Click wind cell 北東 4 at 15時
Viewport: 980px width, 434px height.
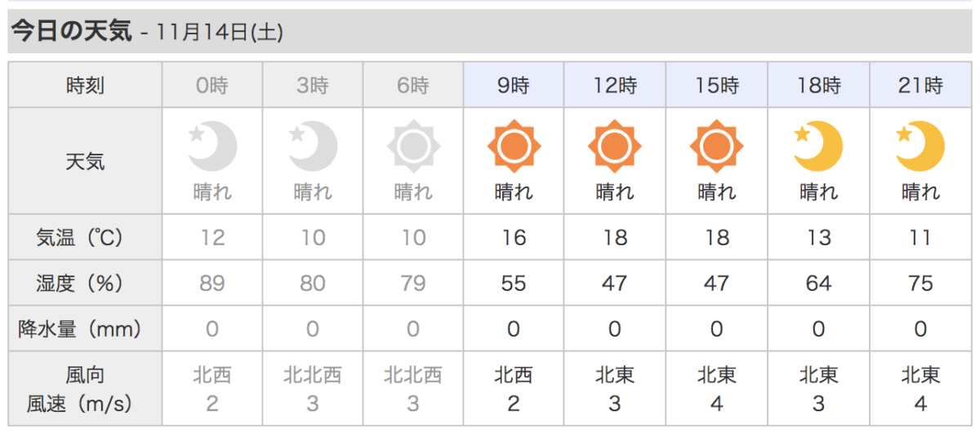716,389
